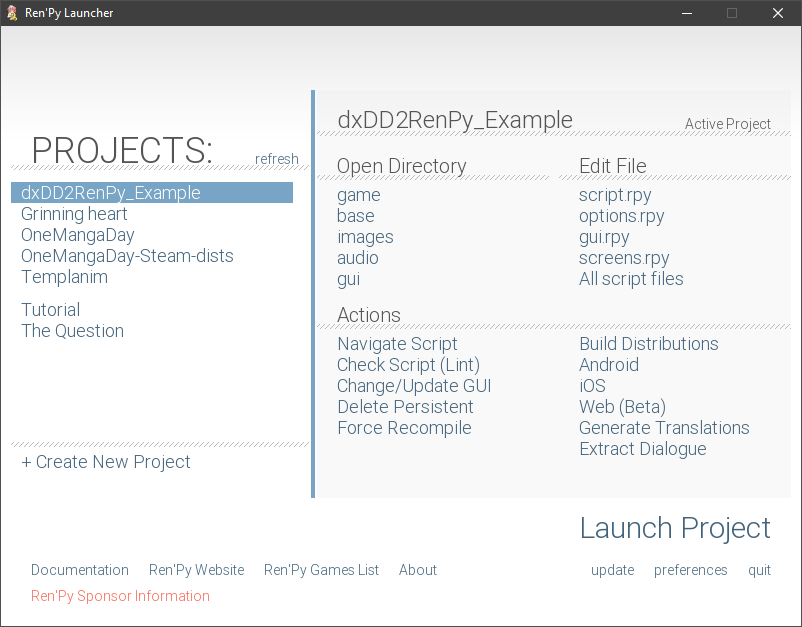Open the Tutorial project entry
Viewport: 802px width, 627px height.
[x=50, y=310]
